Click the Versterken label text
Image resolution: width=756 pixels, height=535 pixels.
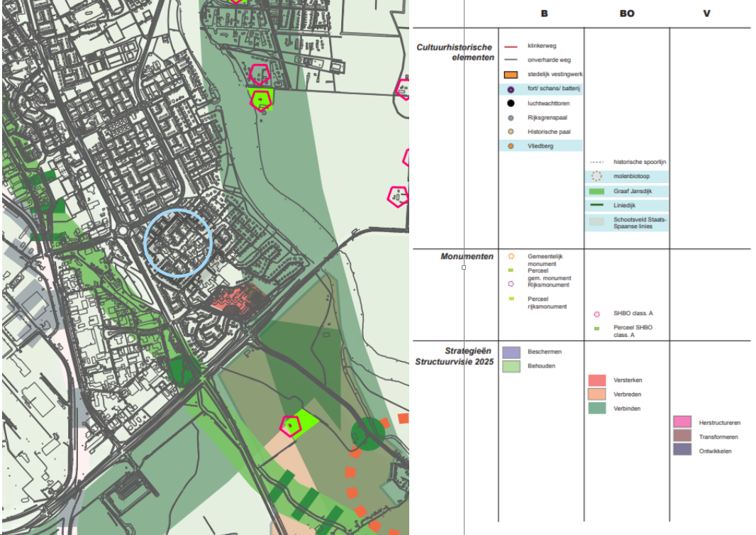(628, 380)
